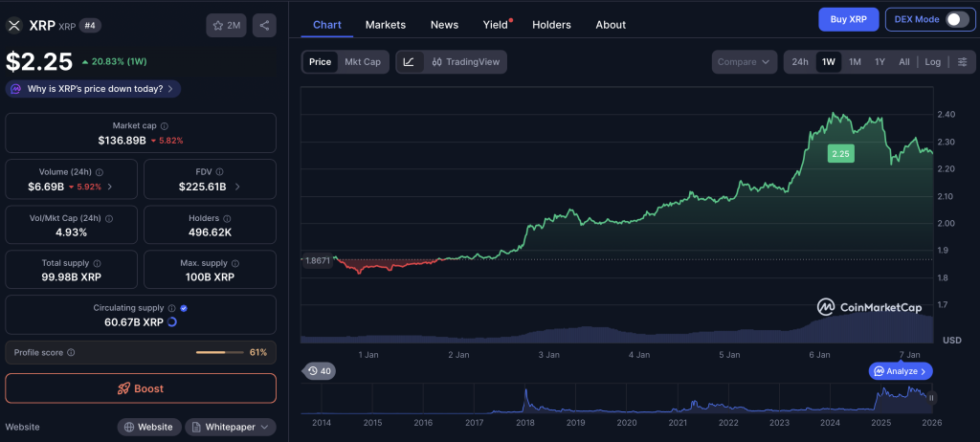
Task: Select the 1M time range
Action: click(x=855, y=62)
